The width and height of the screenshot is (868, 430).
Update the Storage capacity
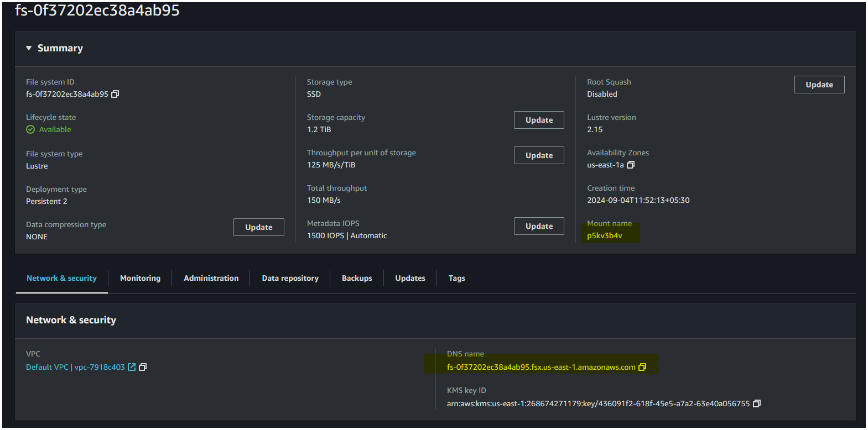pos(539,120)
